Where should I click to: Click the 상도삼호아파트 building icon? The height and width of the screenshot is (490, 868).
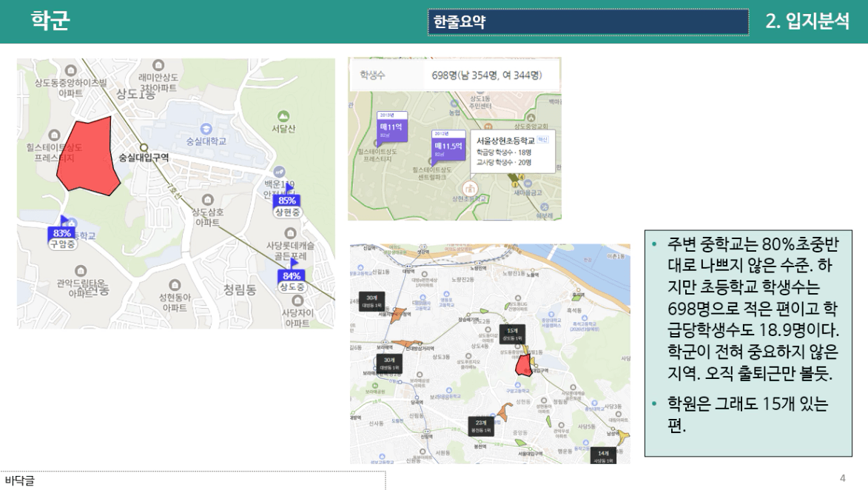click(208, 199)
